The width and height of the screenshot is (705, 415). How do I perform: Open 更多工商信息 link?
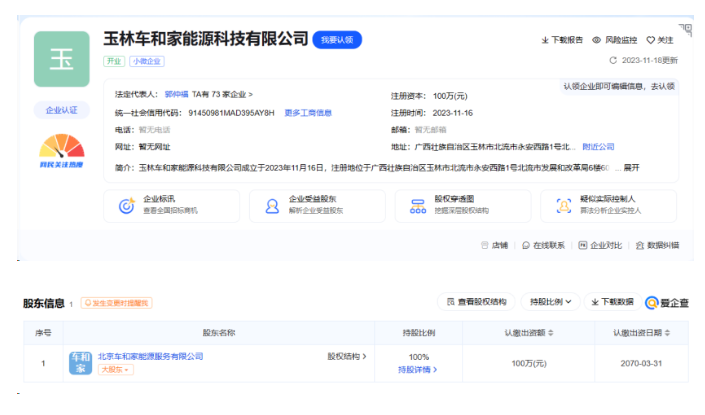[x=308, y=113]
